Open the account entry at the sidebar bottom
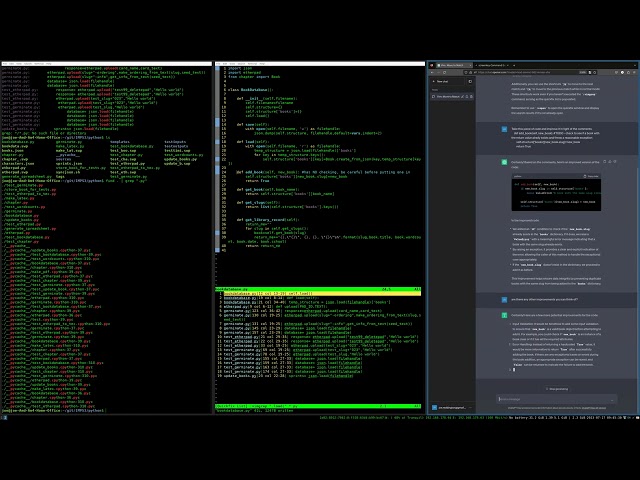This screenshot has width=640, height=480. click(452, 408)
